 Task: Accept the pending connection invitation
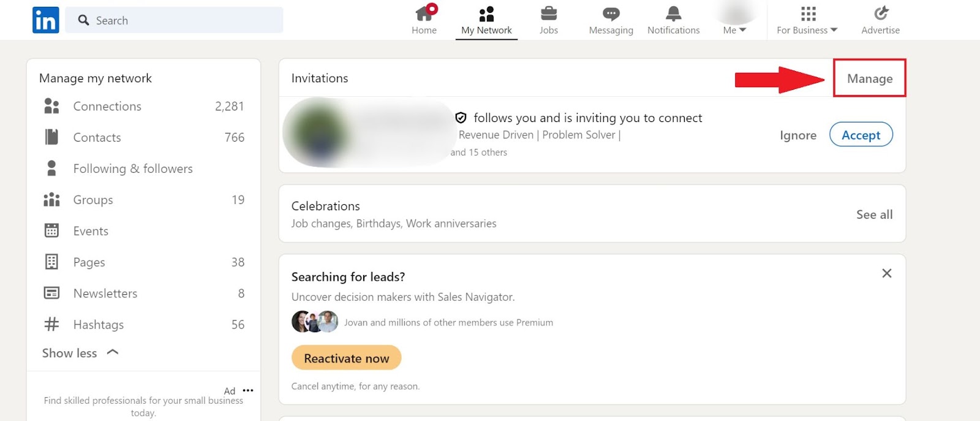[x=860, y=135]
